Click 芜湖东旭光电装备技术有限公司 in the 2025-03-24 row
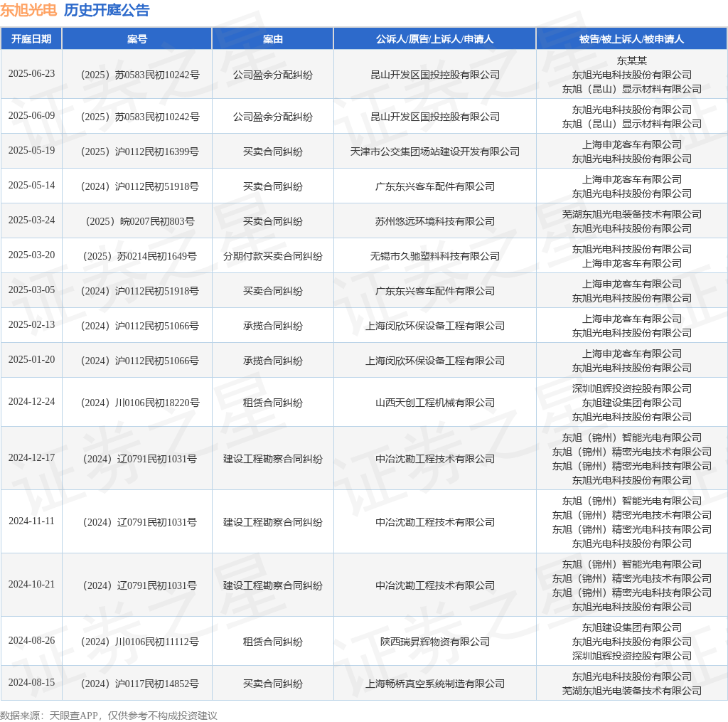 click(x=631, y=214)
